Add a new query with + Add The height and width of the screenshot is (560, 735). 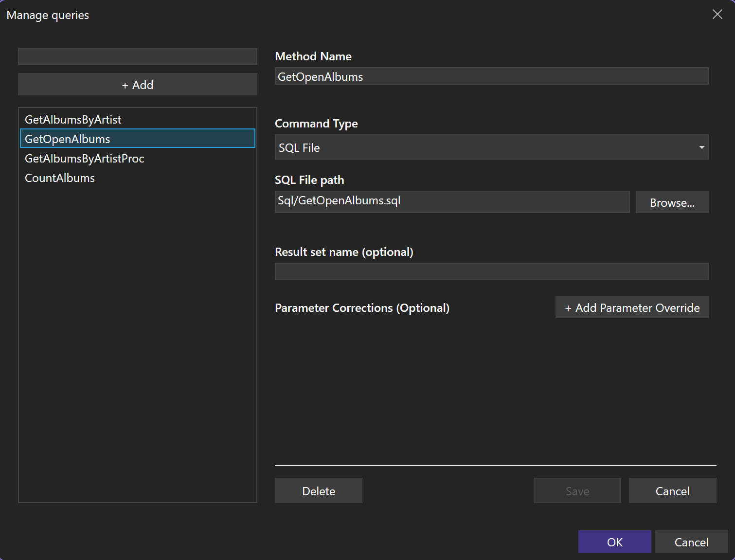click(x=138, y=85)
